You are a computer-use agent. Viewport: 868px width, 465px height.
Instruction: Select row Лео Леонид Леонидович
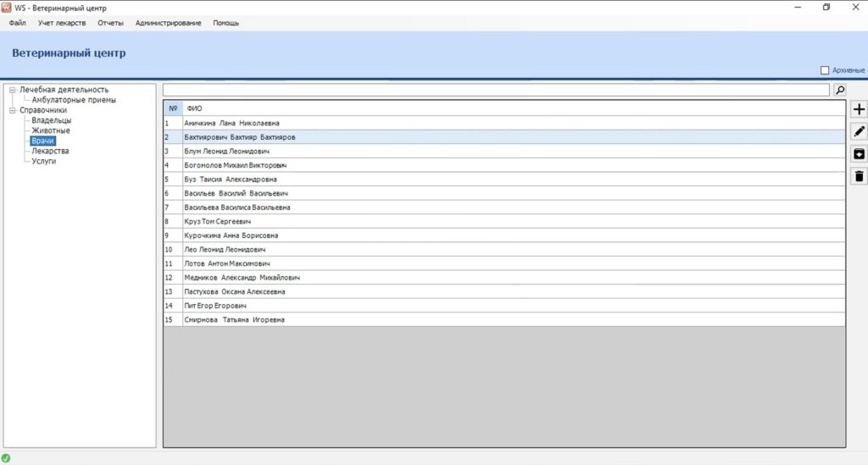tap(504, 249)
